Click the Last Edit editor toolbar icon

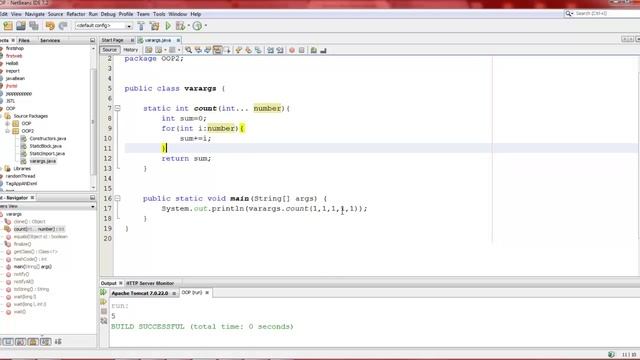click(x=149, y=50)
